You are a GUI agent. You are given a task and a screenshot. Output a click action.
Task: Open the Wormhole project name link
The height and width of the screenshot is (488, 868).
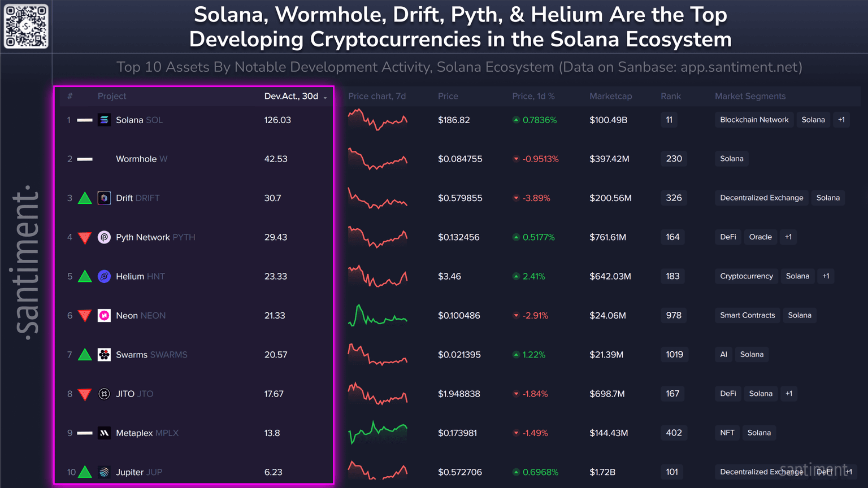(136, 159)
